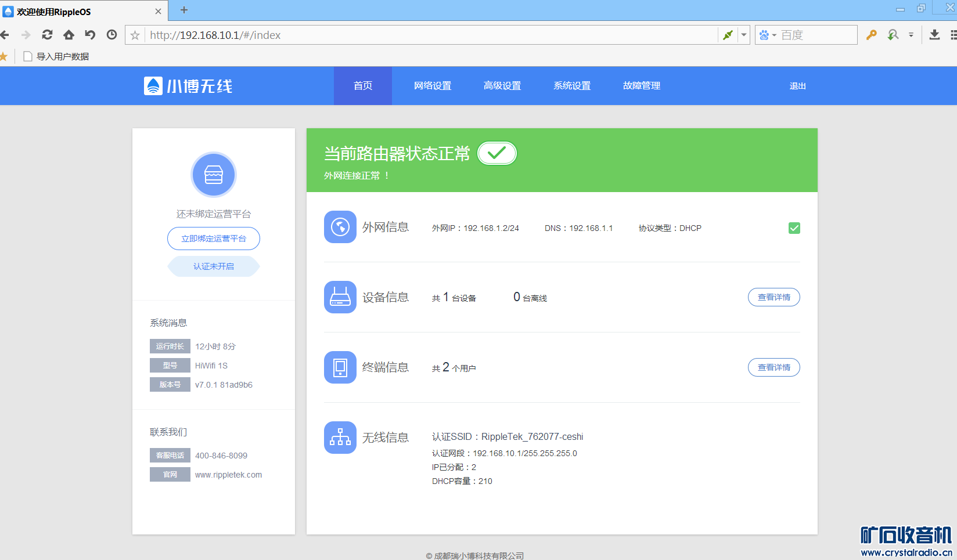Open the 高级设置 menu
The height and width of the screenshot is (560, 957).
tap(502, 86)
